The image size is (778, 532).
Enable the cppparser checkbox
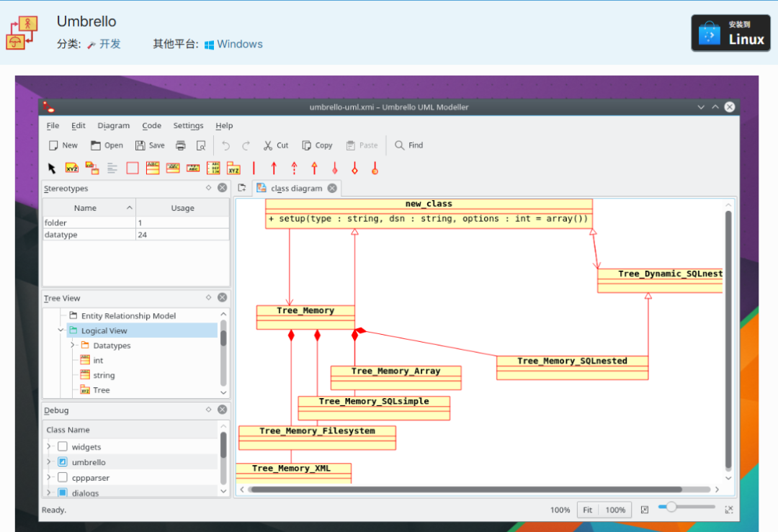pyautogui.click(x=63, y=477)
